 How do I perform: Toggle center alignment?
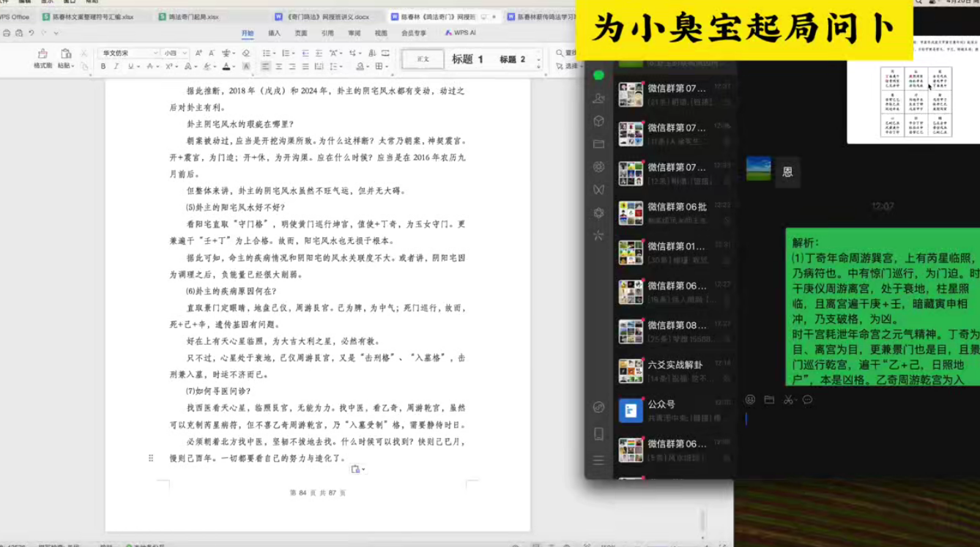point(279,67)
